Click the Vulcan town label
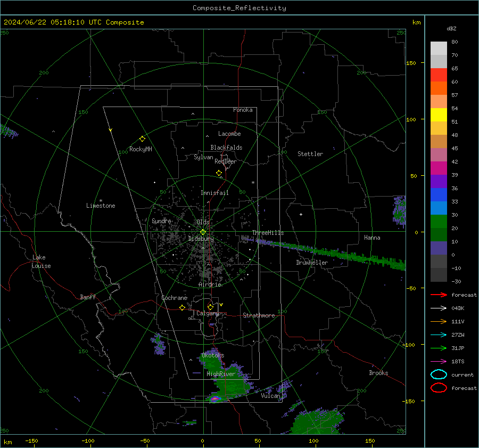479x448 pixels. click(x=270, y=396)
